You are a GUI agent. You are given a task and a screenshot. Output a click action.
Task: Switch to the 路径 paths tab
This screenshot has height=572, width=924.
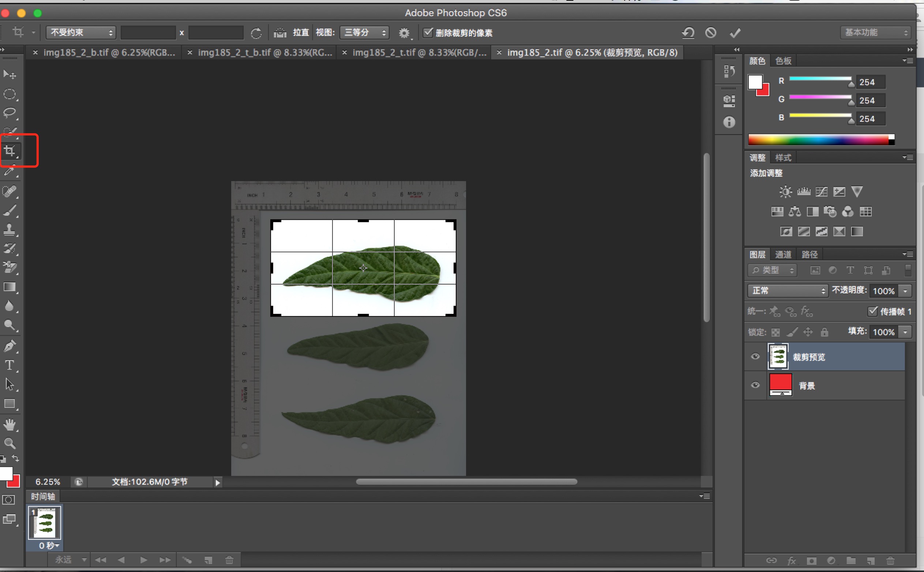pos(810,255)
